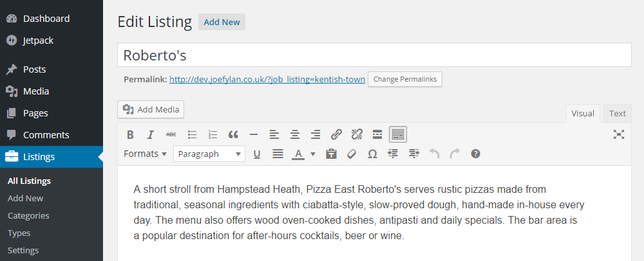
Task: Click Paste as text icon
Action: tap(331, 154)
